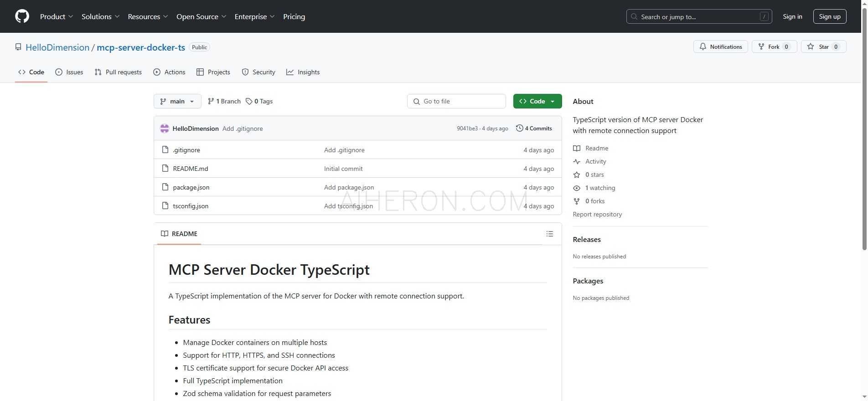Click the file icon for tsconfig.json

point(165,206)
